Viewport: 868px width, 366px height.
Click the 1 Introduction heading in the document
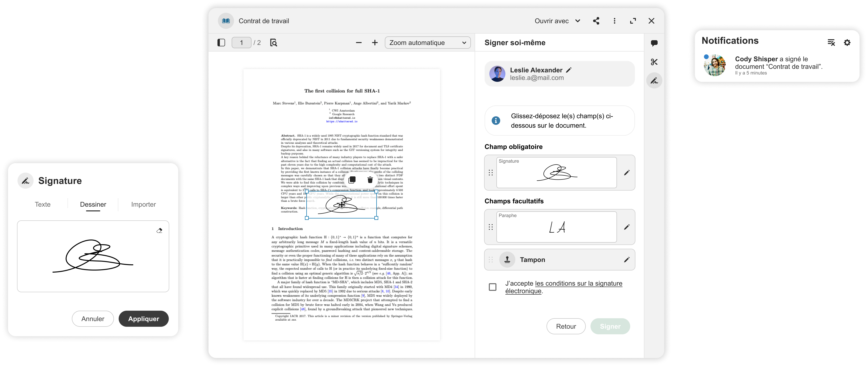coord(287,228)
